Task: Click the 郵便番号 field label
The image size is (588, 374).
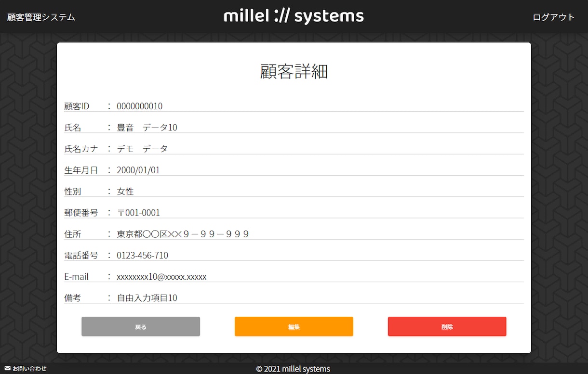Action: (81, 212)
